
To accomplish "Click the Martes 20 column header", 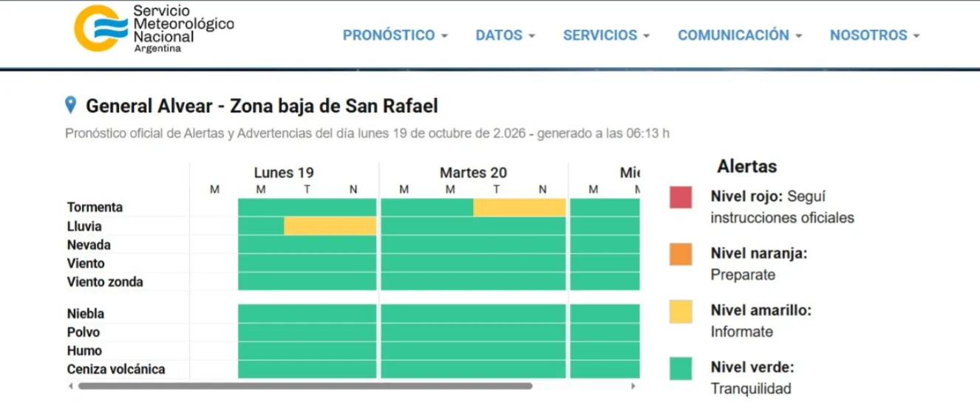I will pos(473,173).
